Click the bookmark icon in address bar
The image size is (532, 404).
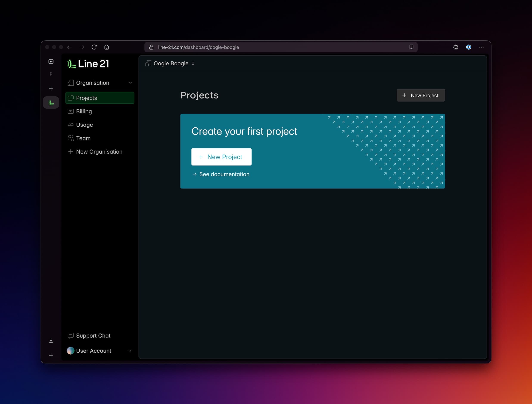411,47
